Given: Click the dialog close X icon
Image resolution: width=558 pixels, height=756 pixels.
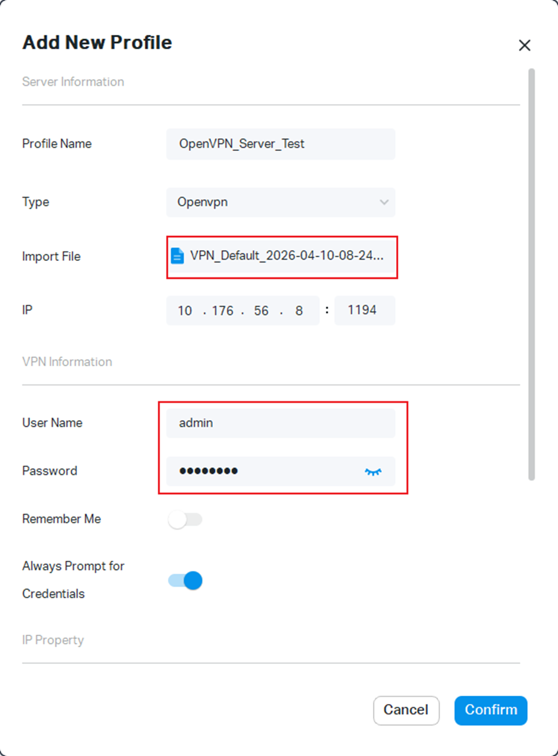Looking at the screenshot, I should point(524,45).
